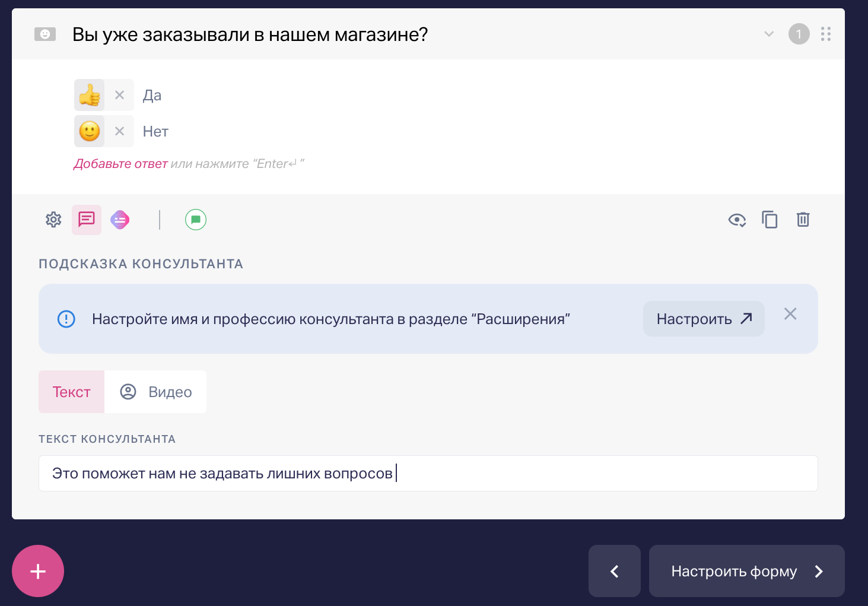Screen dimensions: 868x606
Task: Change the smiley emoji for answer Нет
Action: [x=90, y=131]
